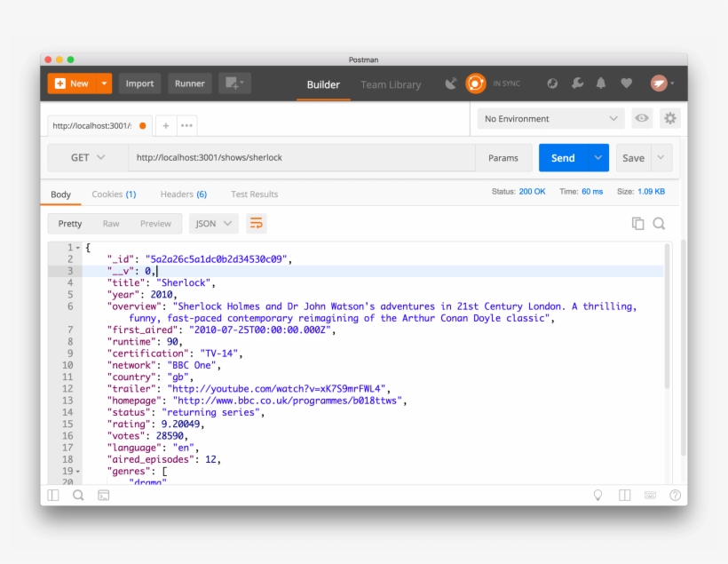Collapse the genres array at line 19
This screenshot has width=728, height=564.
click(78, 472)
